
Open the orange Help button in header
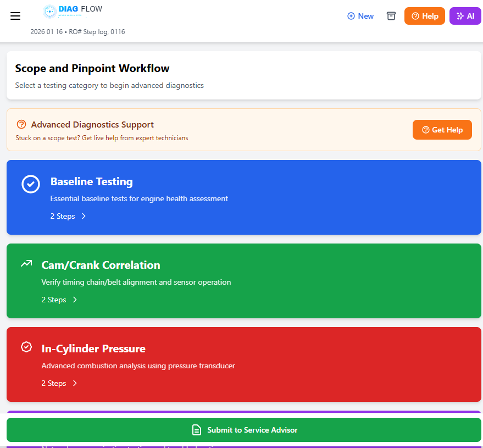424,16
